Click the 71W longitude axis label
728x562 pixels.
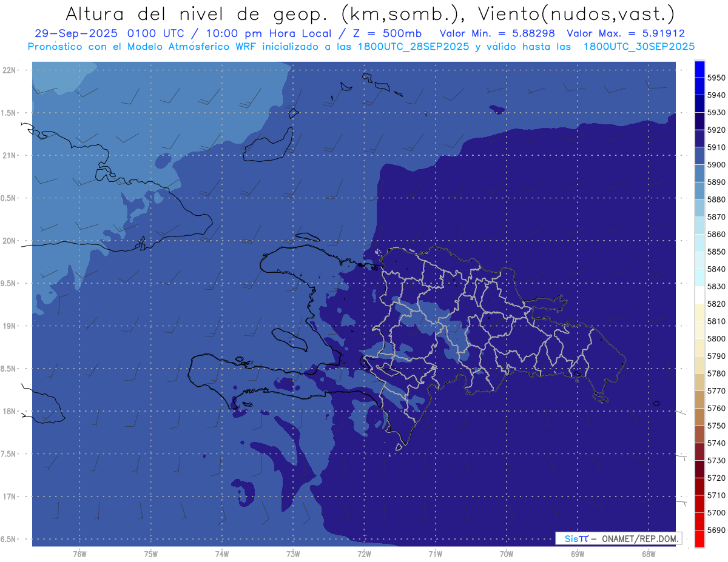pyautogui.click(x=435, y=554)
